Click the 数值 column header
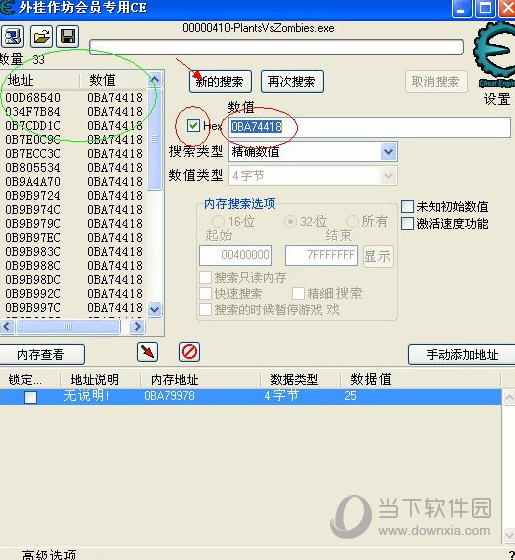Screen dimensions: 515x560 click(113, 80)
